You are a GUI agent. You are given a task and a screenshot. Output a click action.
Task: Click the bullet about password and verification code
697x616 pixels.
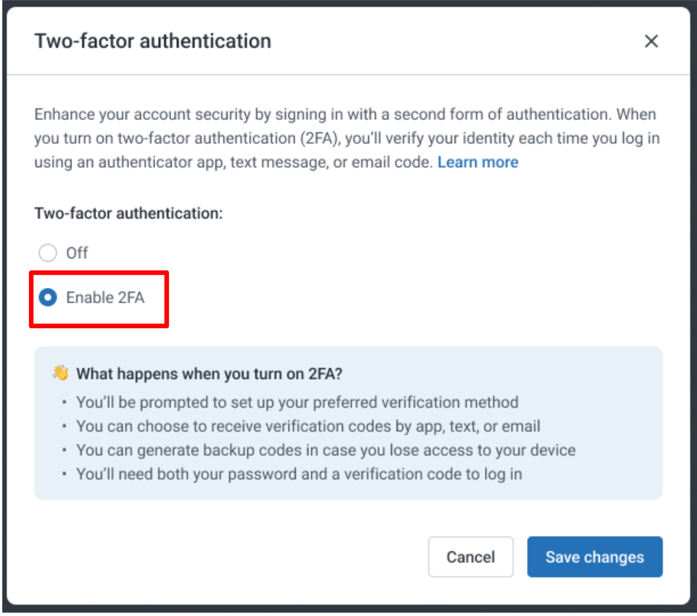coord(299,474)
